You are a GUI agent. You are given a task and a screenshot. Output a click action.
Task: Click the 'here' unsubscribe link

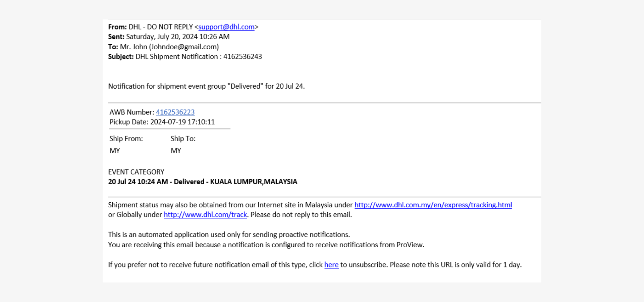click(331, 265)
